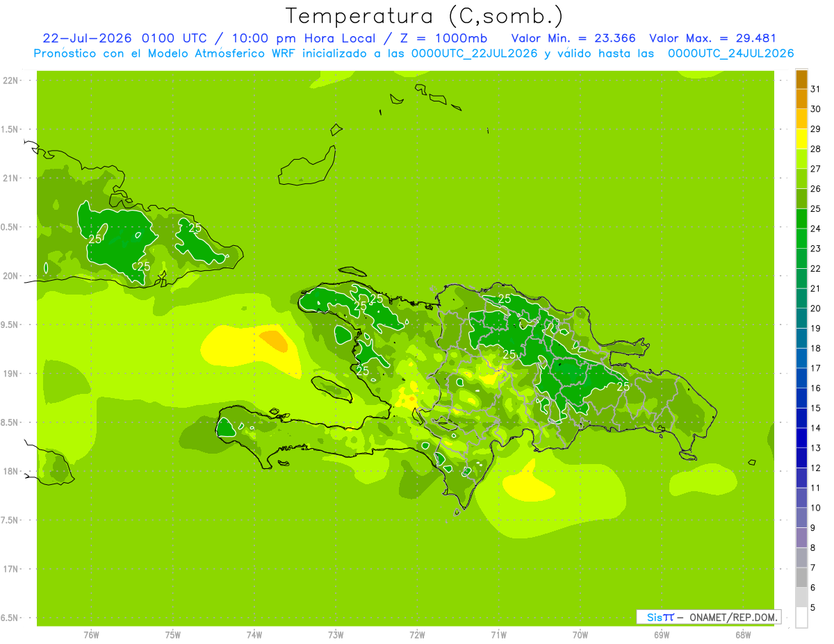Image resolution: width=834 pixels, height=644 pixels.
Task: Click the teal swatch between 19 and 20
Action: tap(801, 318)
